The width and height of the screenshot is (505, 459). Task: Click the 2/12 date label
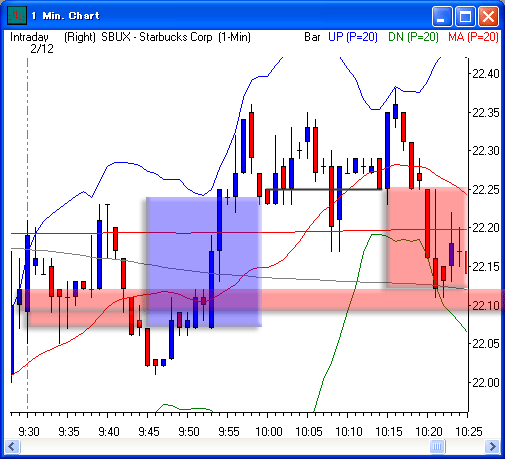click(x=42, y=49)
